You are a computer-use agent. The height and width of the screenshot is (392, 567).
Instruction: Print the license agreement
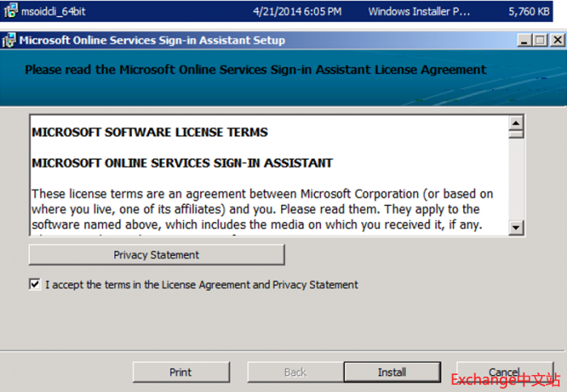click(x=181, y=372)
